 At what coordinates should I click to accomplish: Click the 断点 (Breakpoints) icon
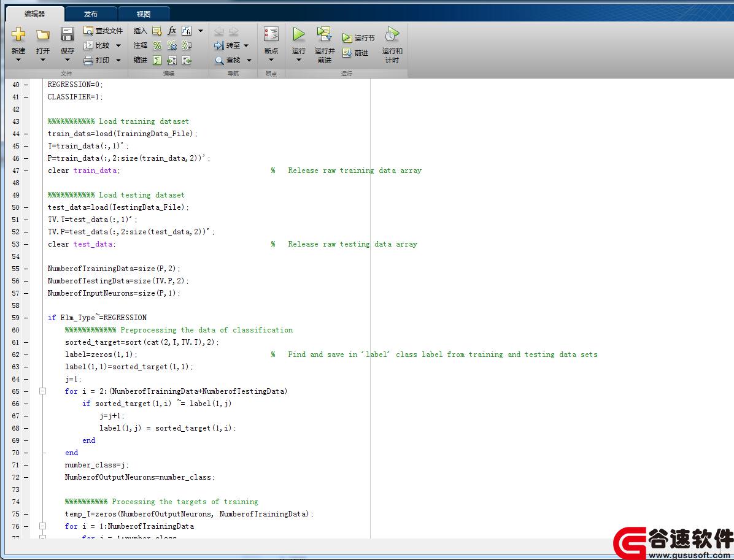point(271,34)
